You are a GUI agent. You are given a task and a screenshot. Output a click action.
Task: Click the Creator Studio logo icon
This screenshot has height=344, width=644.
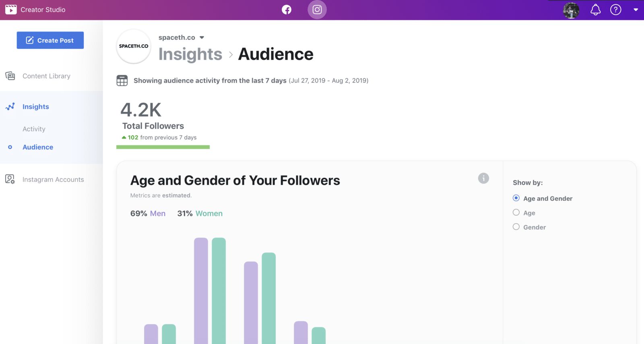pyautogui.click(x=11, y=10)
